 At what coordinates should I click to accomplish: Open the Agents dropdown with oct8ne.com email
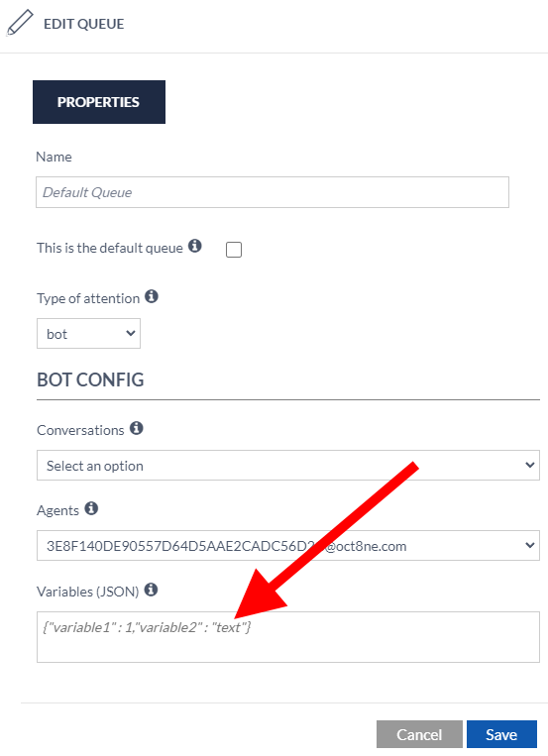click(288, 546)
